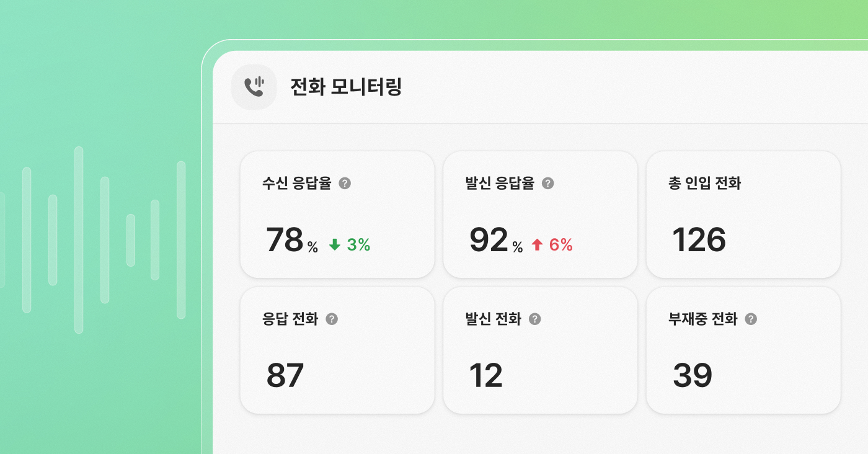Click the phone monitoring icon in header
Screen dimensions: 868x454
[x=254, y=87]
